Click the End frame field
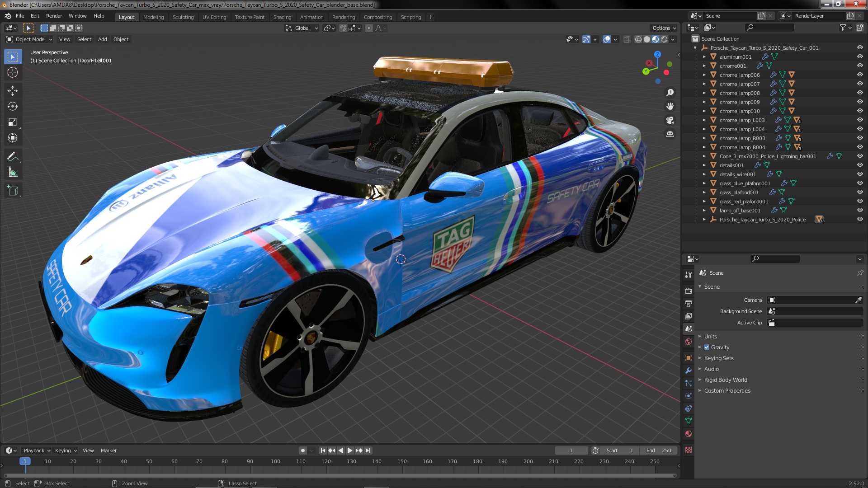Viewport: 868px width, 488px height. coord(658,450)
